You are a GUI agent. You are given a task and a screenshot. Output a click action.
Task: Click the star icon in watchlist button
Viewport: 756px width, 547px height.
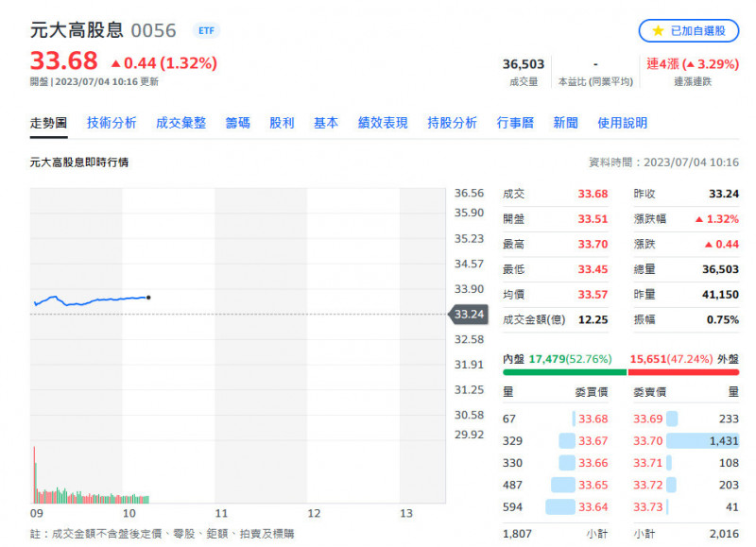click(658, 31)
